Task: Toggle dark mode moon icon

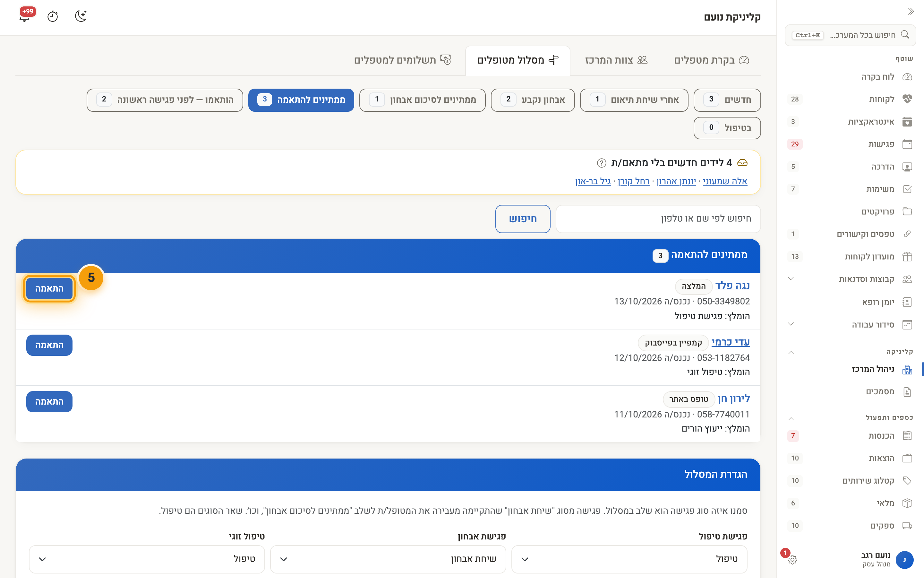Action: pyautogui.click(x=81, y=16)
